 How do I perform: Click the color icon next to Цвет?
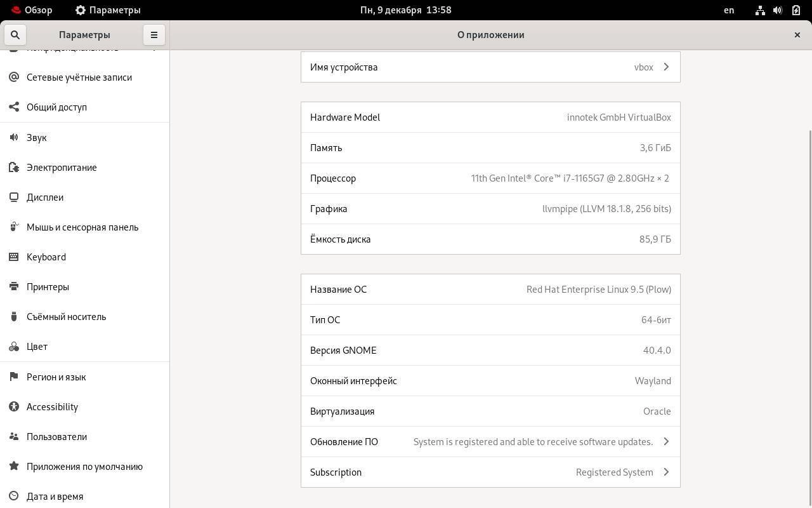14,346
